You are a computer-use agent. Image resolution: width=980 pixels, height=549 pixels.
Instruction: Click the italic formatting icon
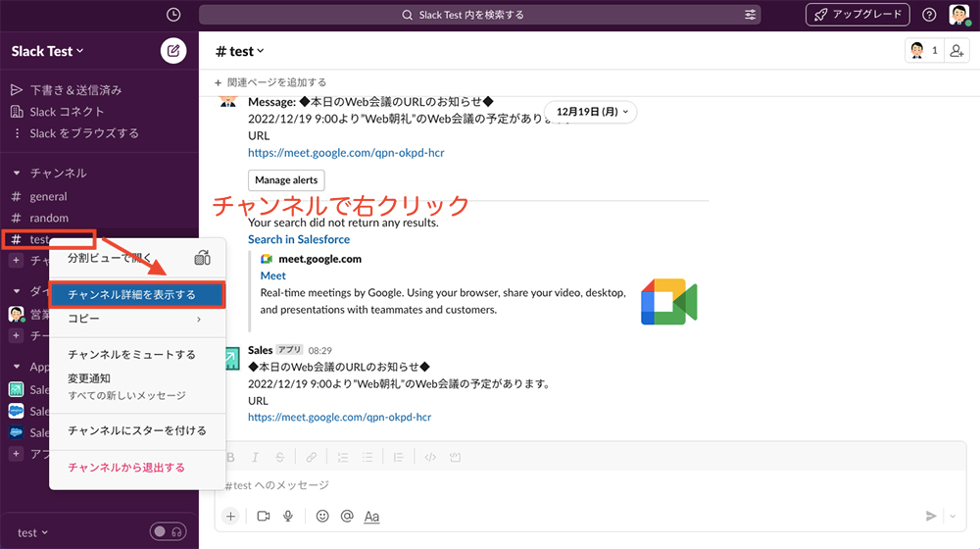click(255, 457)
